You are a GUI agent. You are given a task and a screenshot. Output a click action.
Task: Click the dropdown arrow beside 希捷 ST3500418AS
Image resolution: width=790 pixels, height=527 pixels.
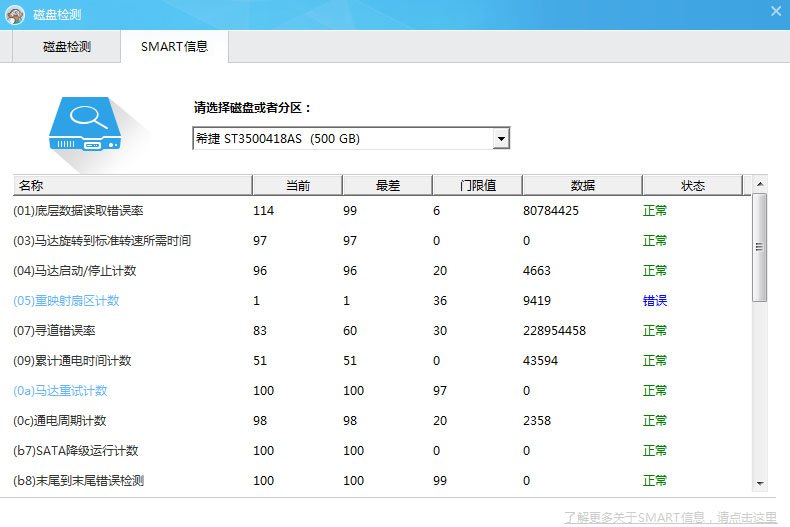(x=501, y=139)
